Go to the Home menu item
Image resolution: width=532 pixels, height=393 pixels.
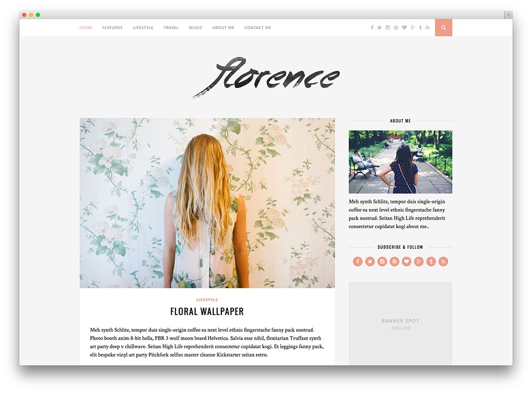coord(86,28)
